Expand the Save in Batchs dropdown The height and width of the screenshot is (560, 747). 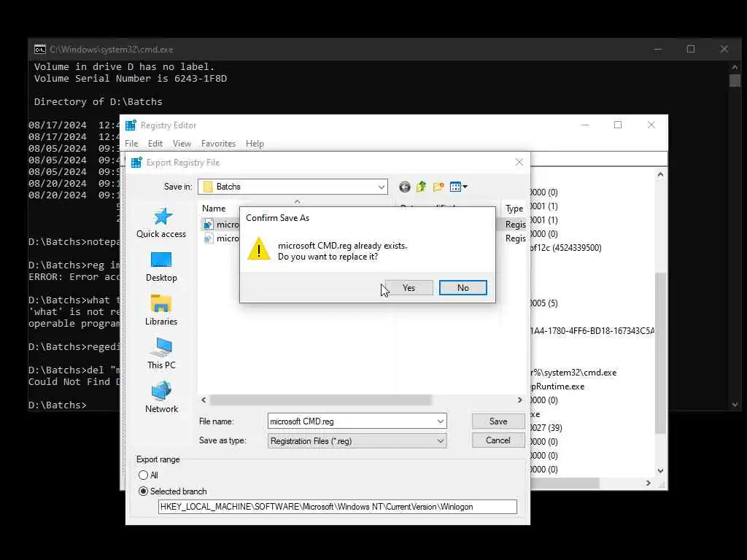coord(381,187)
